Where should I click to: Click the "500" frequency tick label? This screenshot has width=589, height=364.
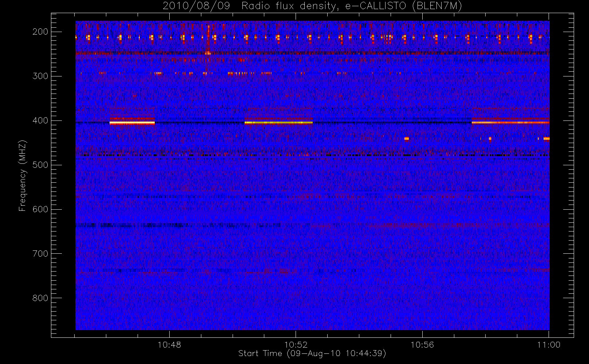tap(40, 165)
